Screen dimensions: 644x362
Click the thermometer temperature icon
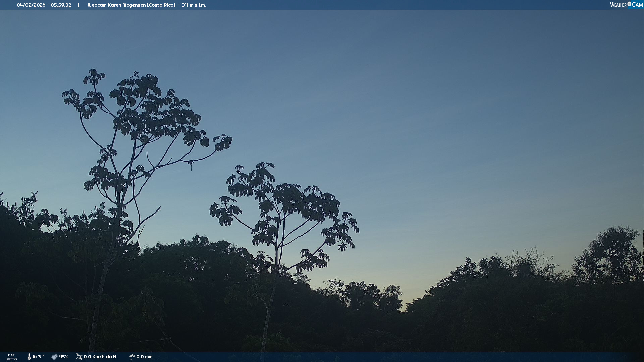click(x=29, y=357)
